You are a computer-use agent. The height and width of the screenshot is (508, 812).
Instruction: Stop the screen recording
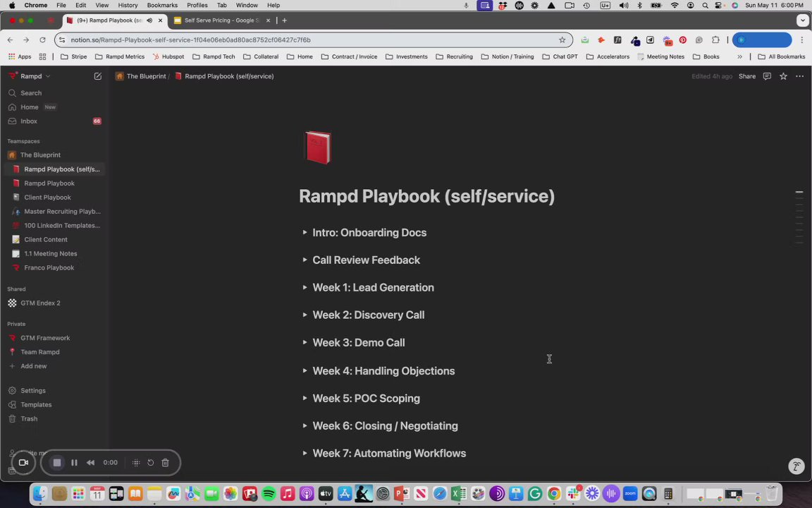(57, 462)
